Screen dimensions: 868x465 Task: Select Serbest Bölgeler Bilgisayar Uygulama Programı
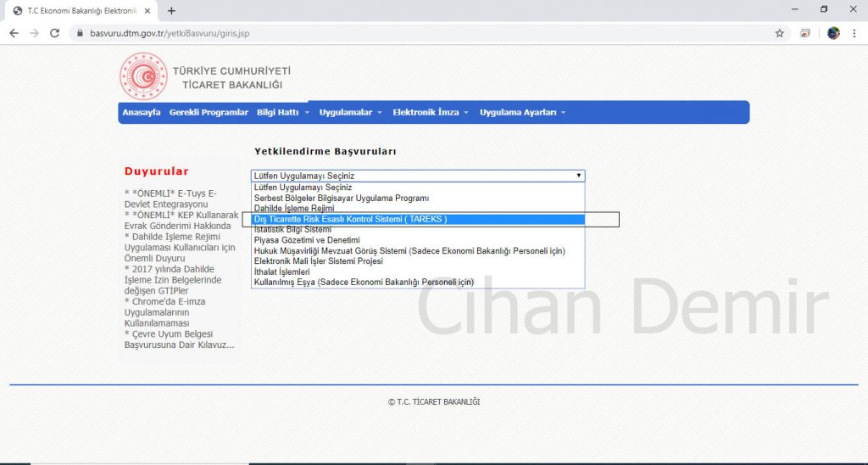coord(418,198)
